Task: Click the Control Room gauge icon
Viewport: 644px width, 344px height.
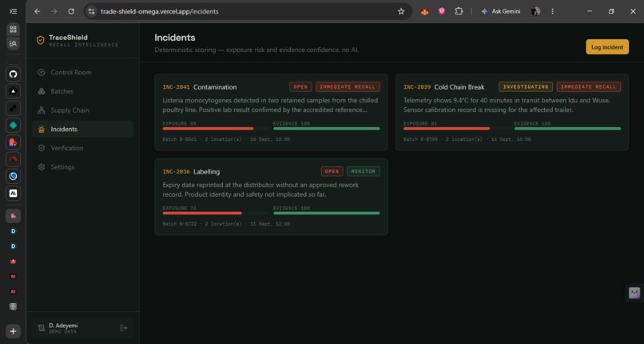Action: pyautogui.click(x=41, y=72)
